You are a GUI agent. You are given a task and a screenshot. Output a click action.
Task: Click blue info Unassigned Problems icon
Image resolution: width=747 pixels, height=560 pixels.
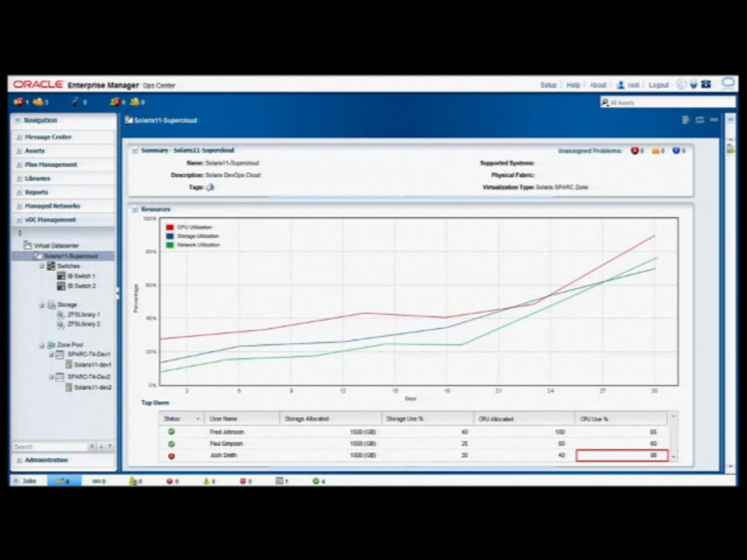click(676, 150)
